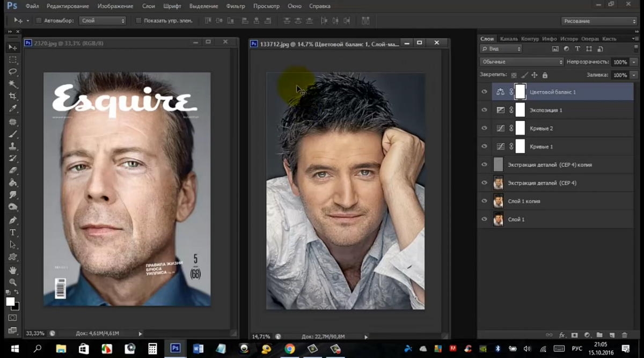Enable Показать упр. элем. checkbox
The image size is (644, 358).
(138, 20)
